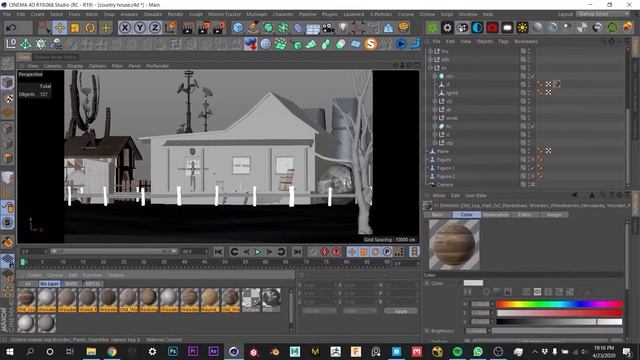Screen dimensions: 640x360
Task: Toggle the Y axis lock
Action: pos(140,28)
